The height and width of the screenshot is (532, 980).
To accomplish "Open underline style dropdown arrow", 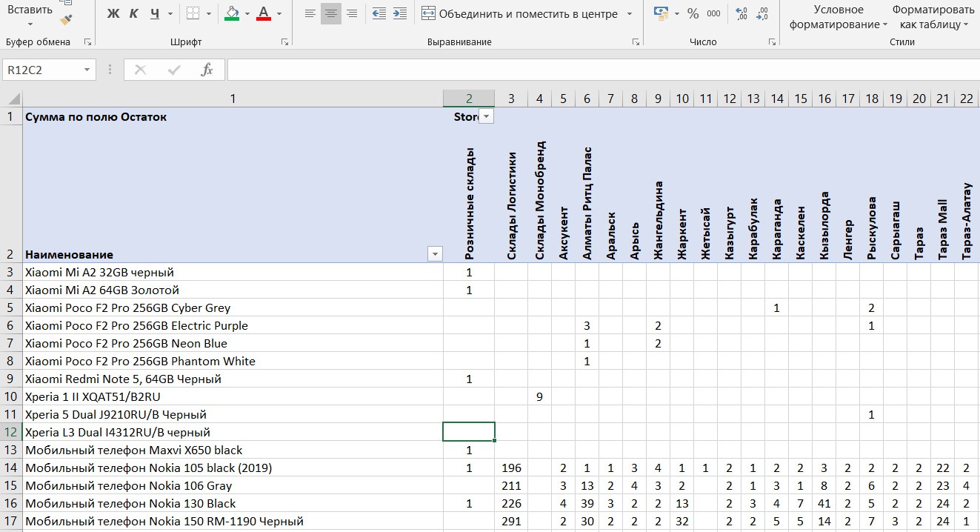I will click(x=170, y=13).
